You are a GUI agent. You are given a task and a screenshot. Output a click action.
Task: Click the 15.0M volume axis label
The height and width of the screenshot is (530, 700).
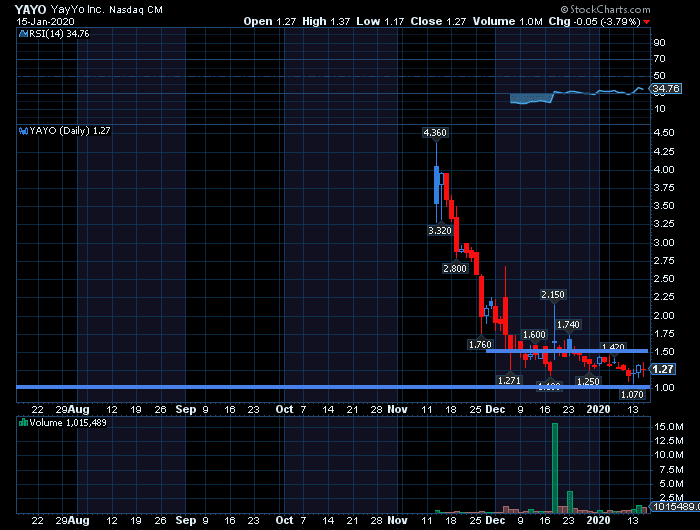click(668, 427)
